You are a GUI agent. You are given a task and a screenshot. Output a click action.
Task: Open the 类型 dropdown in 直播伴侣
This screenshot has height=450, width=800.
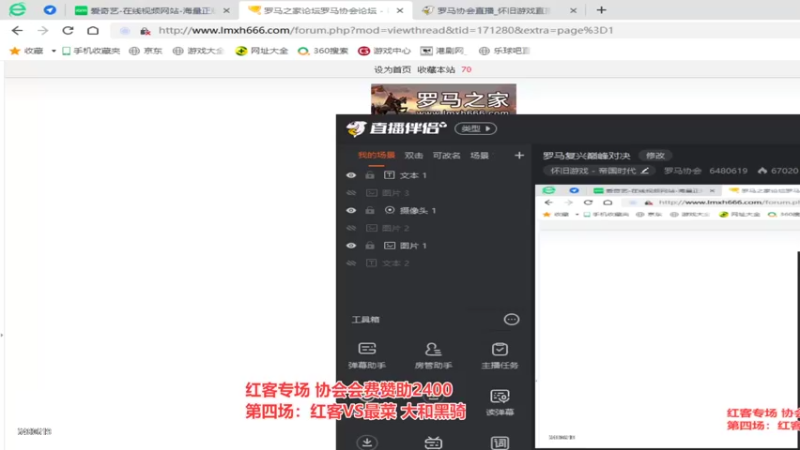[x=476, y=129]
